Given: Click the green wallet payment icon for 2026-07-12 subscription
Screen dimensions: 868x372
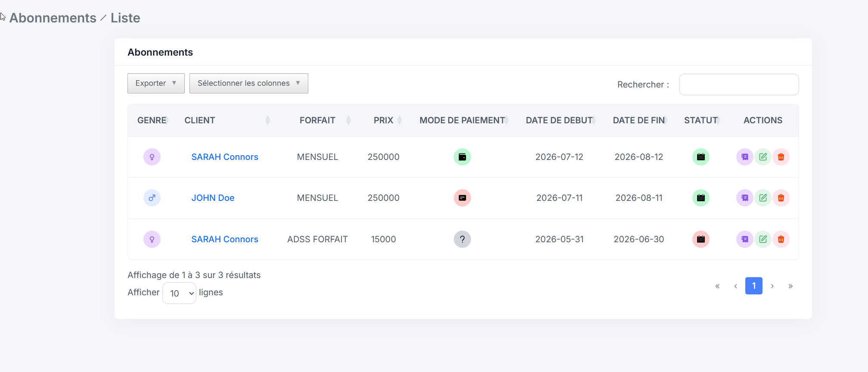Looking at the screenshot, I should coord(462,157).
